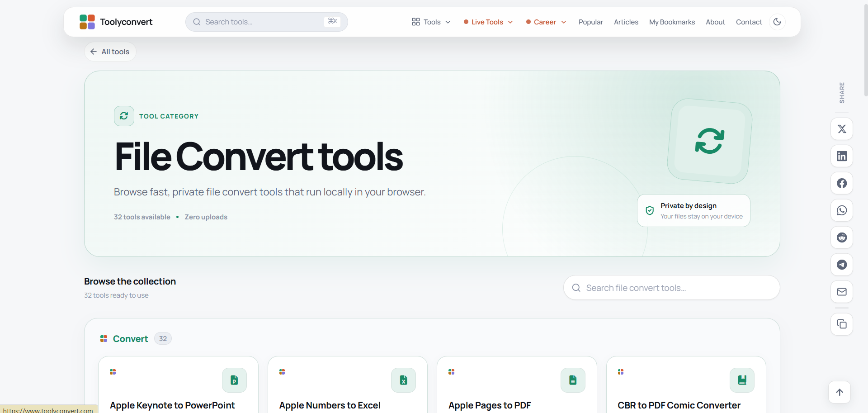Open My Bookmarks
868x413 pixels.
click(x=672, y=22)
